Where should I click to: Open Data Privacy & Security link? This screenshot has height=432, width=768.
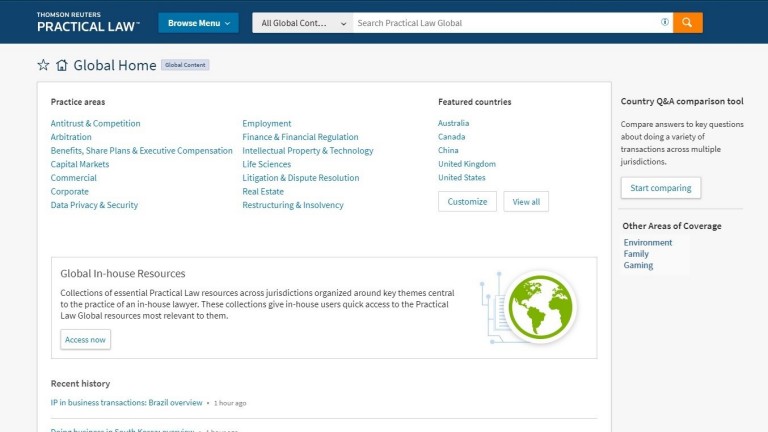(94, 205)
